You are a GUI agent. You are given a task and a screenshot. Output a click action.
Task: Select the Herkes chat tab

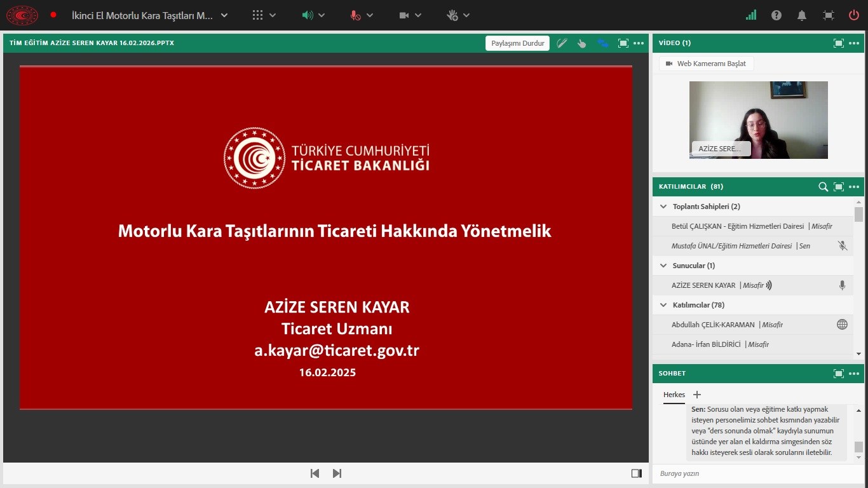pyautogui.click(x=674, y=395)
